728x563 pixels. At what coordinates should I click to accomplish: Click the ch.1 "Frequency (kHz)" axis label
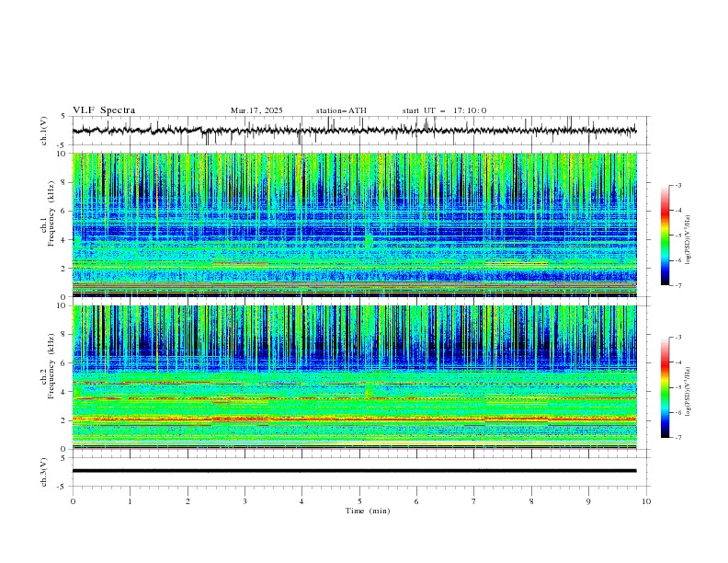point(51,215)
